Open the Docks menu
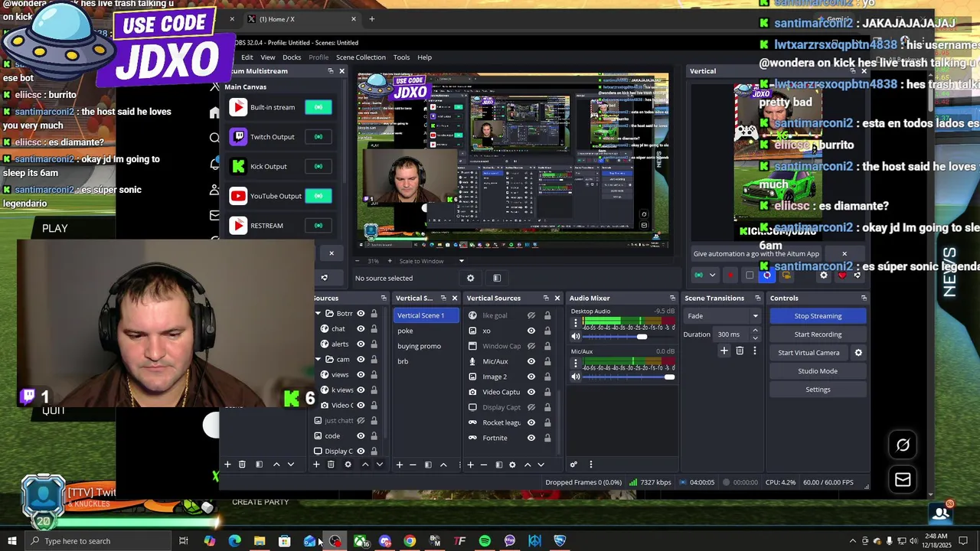Image resolution: width=980 pixels, height=551 pixels. 292,57
